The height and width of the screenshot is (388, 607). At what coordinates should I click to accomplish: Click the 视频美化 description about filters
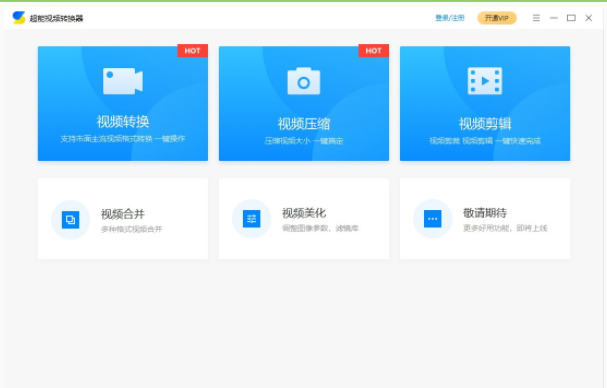(x=321, y=228)
